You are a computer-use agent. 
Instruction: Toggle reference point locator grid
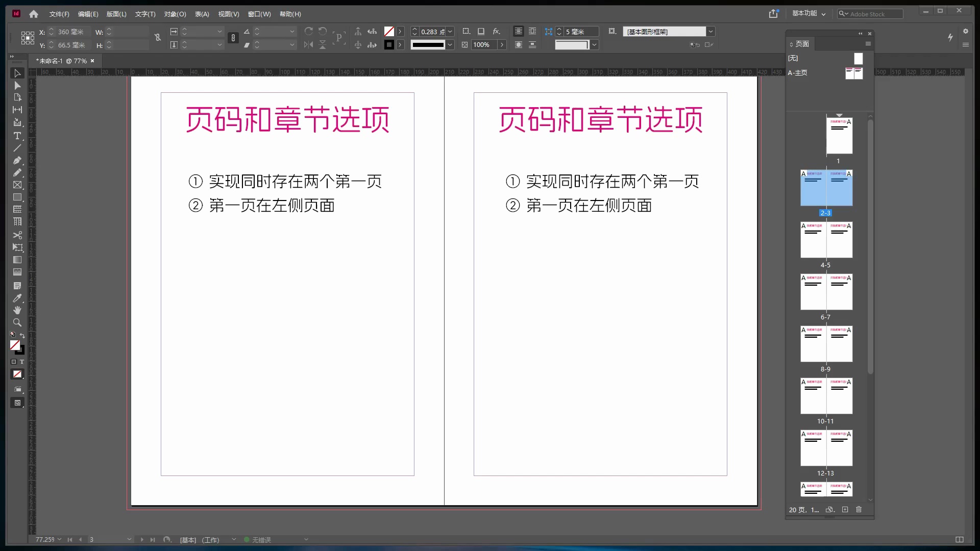28,38
